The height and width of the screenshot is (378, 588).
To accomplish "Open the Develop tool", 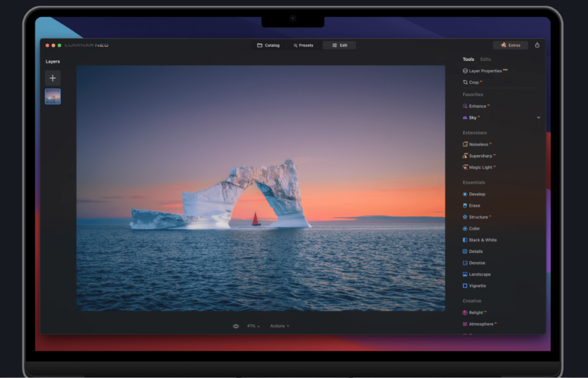I will [475, 194].
